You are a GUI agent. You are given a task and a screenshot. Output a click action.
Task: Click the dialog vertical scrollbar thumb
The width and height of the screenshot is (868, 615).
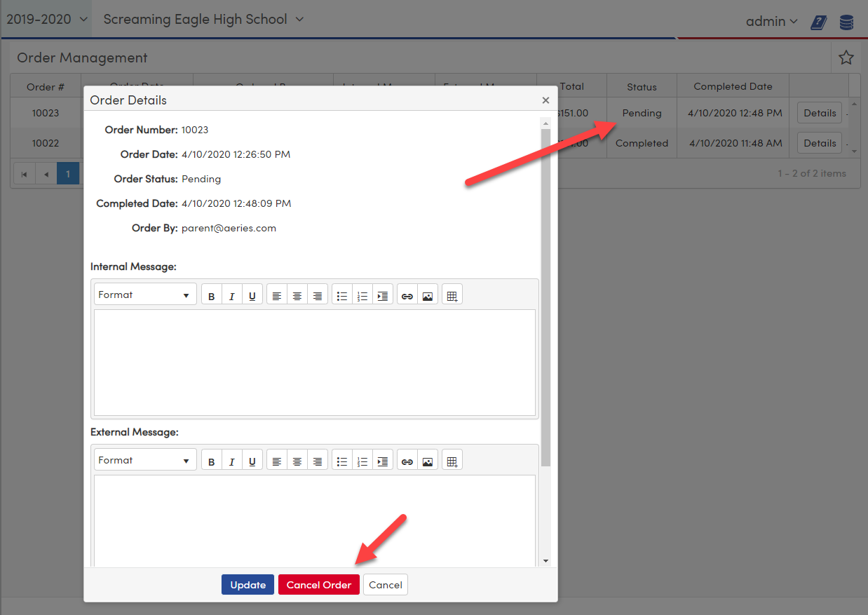(x=545, y=298)
